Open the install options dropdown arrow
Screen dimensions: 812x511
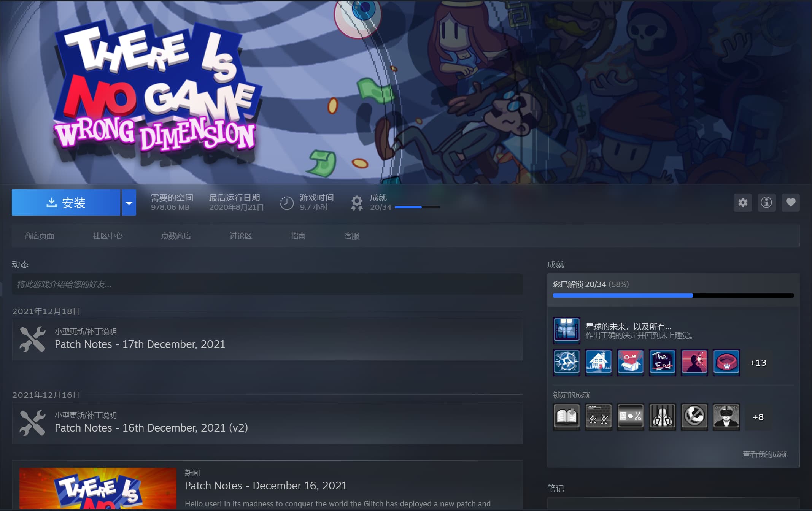click(129, 203)
